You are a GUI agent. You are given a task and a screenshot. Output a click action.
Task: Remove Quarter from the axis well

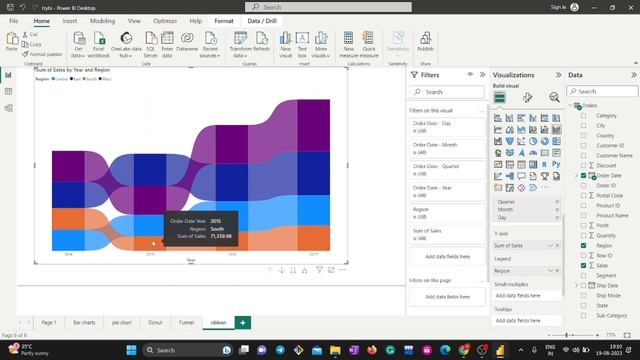point(557,202)
